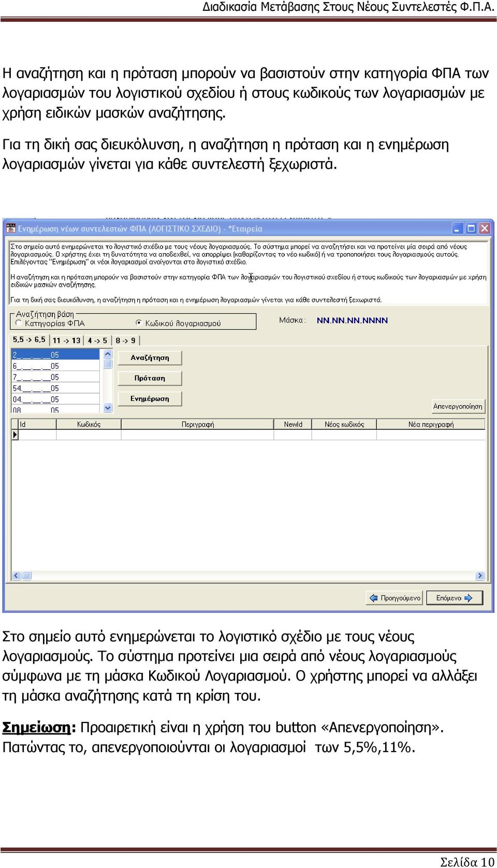Click the NewId column header
Screen dimensions: 497x868
point(293,425)
